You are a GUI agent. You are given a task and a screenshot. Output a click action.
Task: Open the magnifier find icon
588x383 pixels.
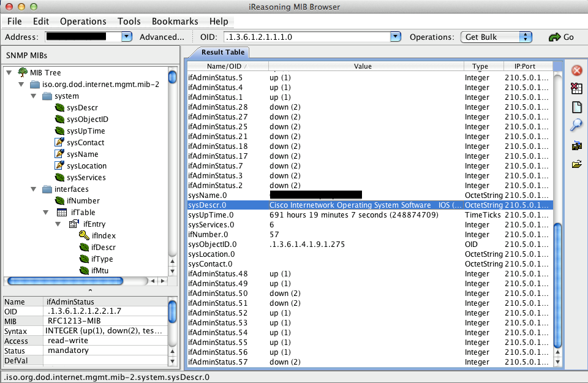click(x=576, y=125)
